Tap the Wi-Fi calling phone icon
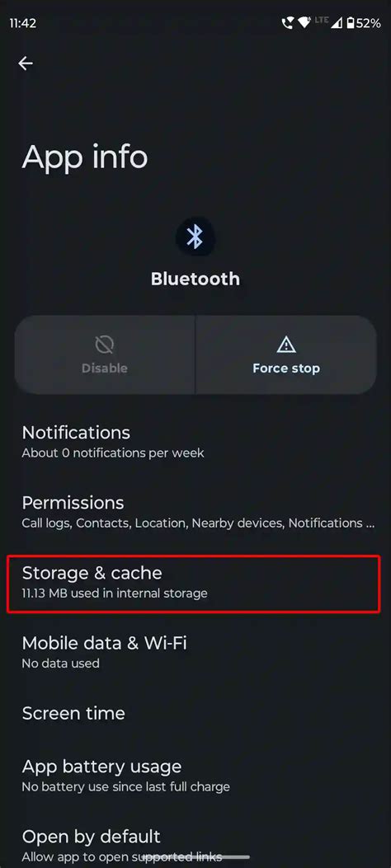 (288, 23)
